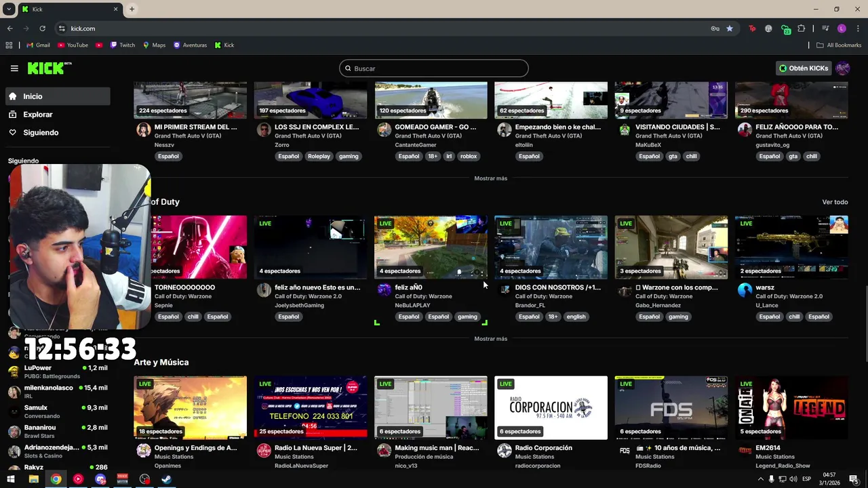Open the Chrome Extensions puzzle icon

pos(802,28)
